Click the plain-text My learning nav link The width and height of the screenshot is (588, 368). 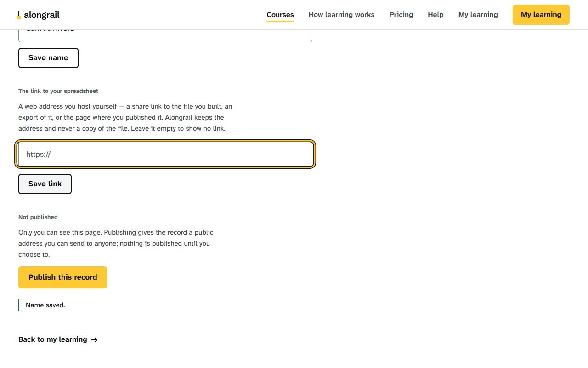(478, 15)
